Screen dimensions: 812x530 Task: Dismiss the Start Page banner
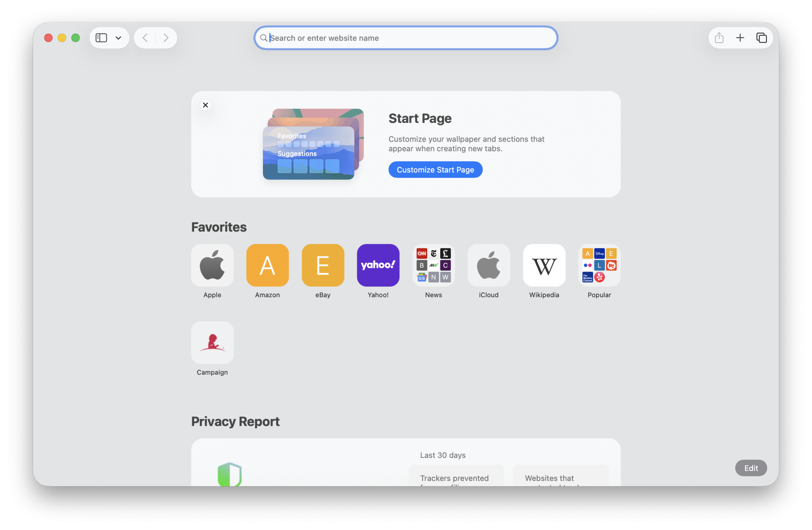[x=206, y=105]
